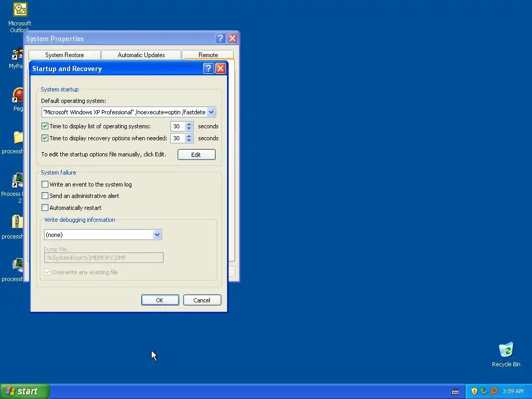
Task: Click the operating systems list seconds field
Action: pyautogui.click(x=178, y=126)
